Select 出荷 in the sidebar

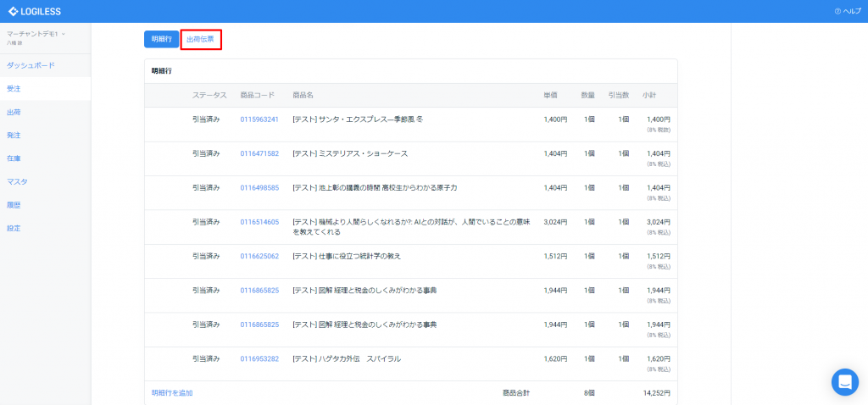coord(14,112)
